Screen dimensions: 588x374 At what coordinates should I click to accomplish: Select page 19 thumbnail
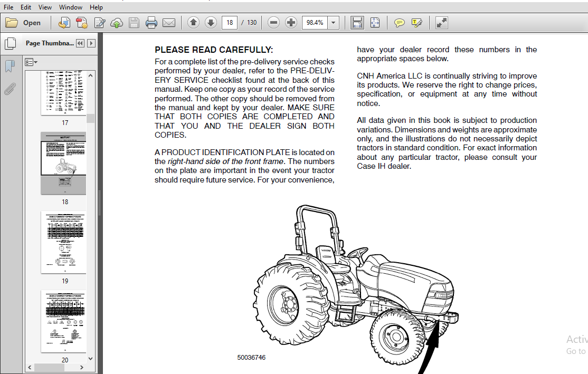click(x=64, y=242)
